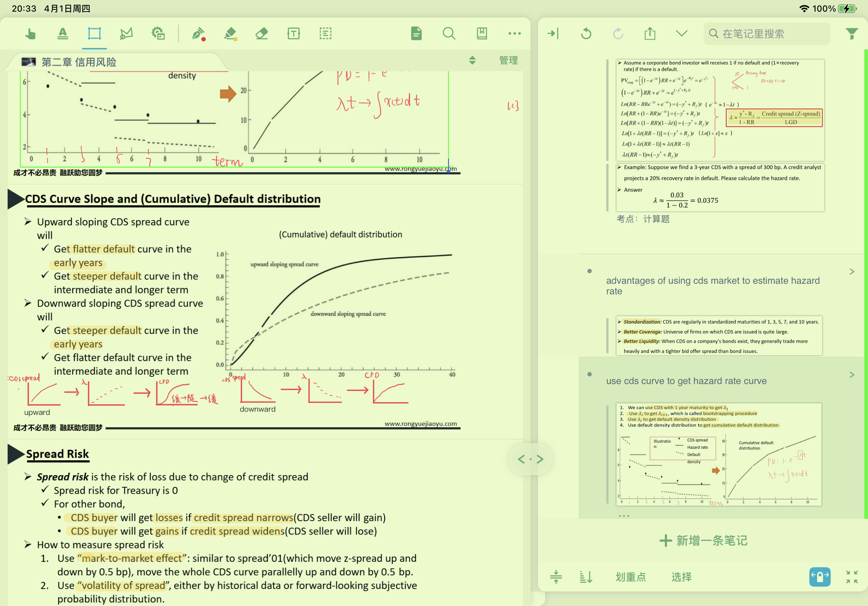Image resolution: width=868 pixels, height=606 pixels.
Task: Select the dashed selection list tool
Action: point(325,34)
